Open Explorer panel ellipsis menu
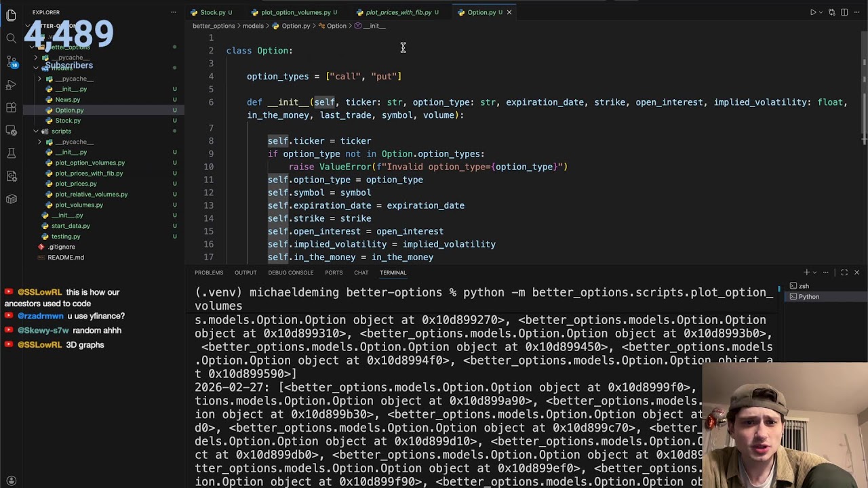Image resolution: width=868 pixels, height=488 pixels. coord(174,12)
